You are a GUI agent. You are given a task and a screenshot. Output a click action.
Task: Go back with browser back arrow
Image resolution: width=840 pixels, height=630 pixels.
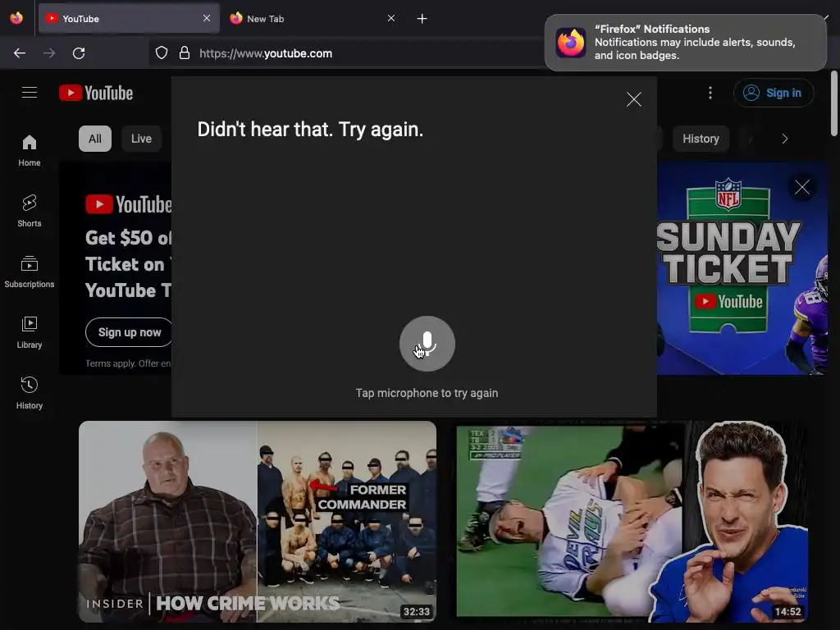click(x=20, y=53)
